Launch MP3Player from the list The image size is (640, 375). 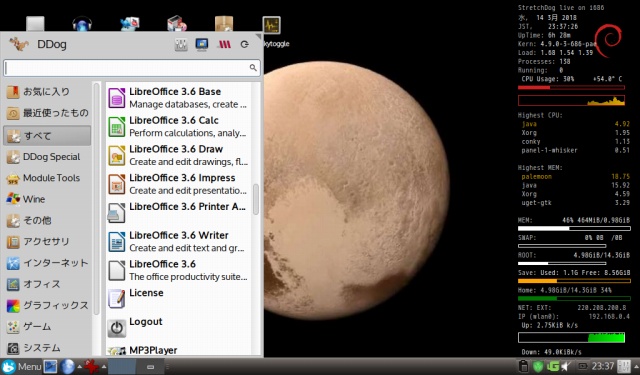(x=178, y=350)
